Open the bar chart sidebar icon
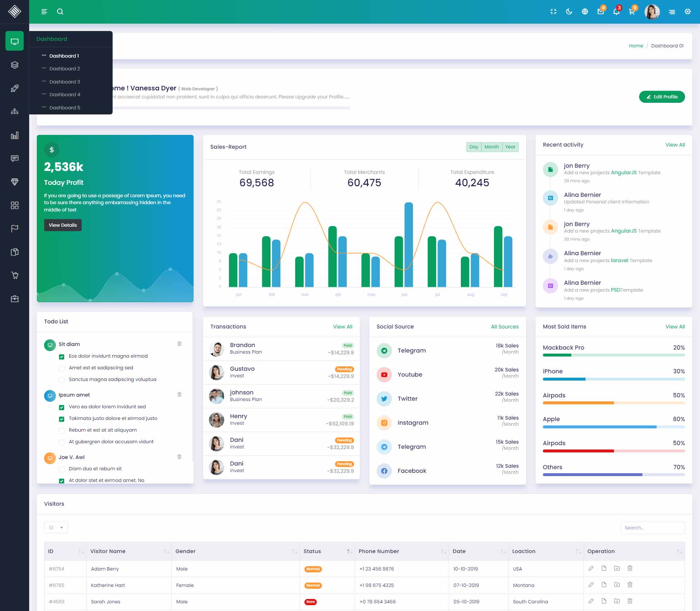The height and width of the screenshot is (611, 700). (x=15, y=136)
